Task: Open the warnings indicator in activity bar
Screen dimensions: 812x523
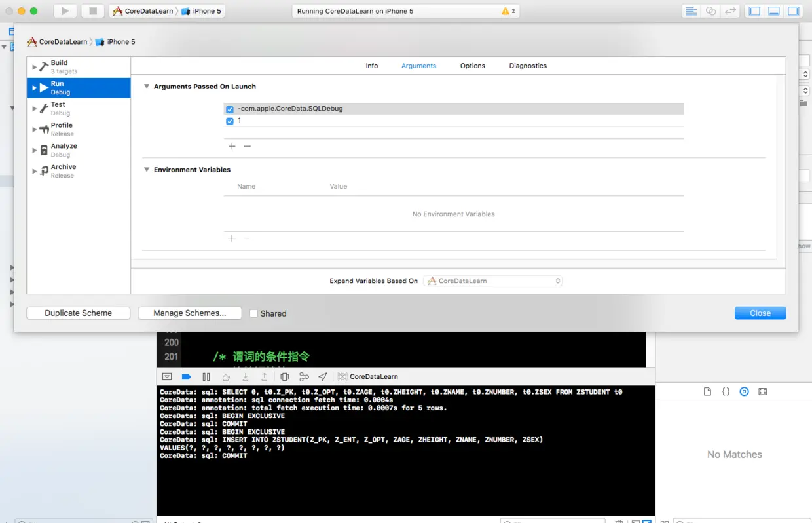Action: (508, 11)
